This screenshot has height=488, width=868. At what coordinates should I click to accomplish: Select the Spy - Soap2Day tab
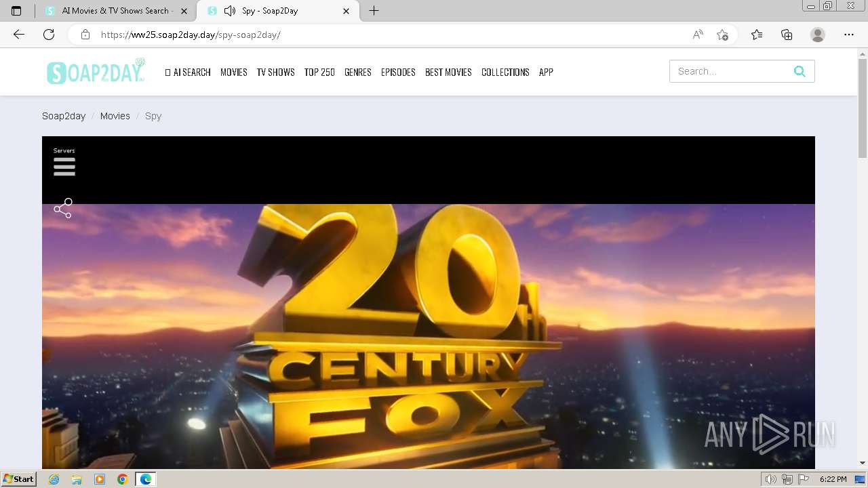coord(278,11)
